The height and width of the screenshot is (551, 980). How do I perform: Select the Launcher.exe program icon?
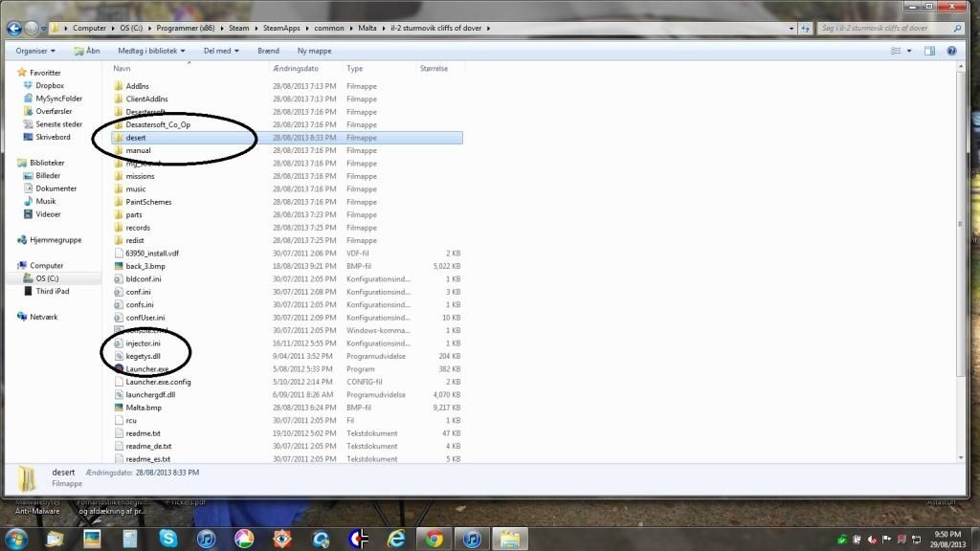point(119,369)
